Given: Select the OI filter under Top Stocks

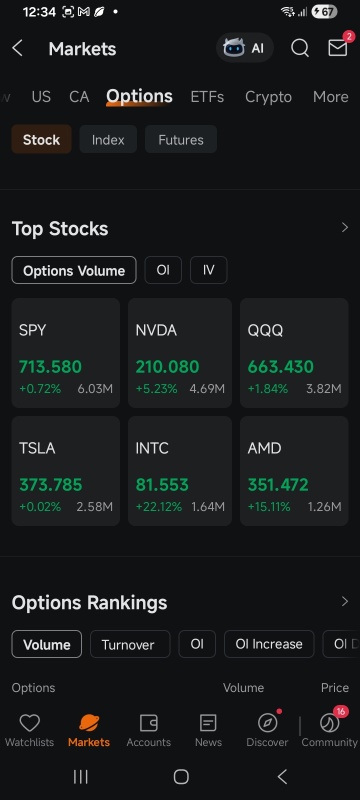Looking at the screenshot, I should (x=163, y=270).
